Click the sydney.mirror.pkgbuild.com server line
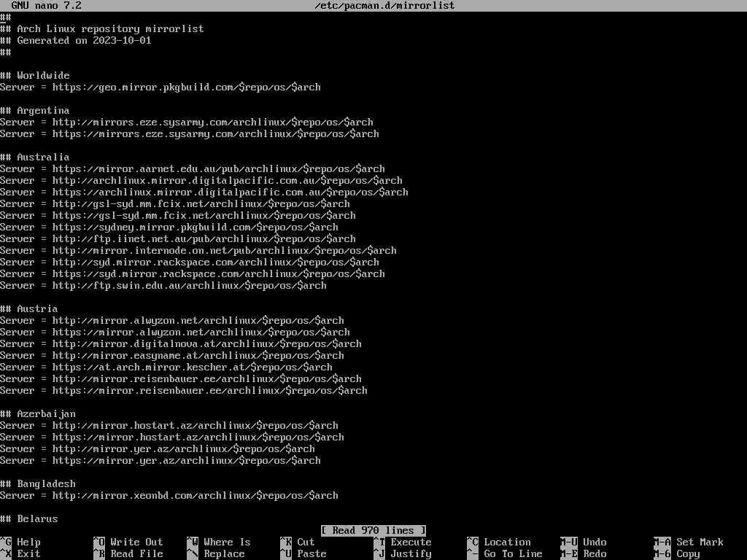Image resolution: width=747 pixels, height=560 pixels. (x=169, y=227)
